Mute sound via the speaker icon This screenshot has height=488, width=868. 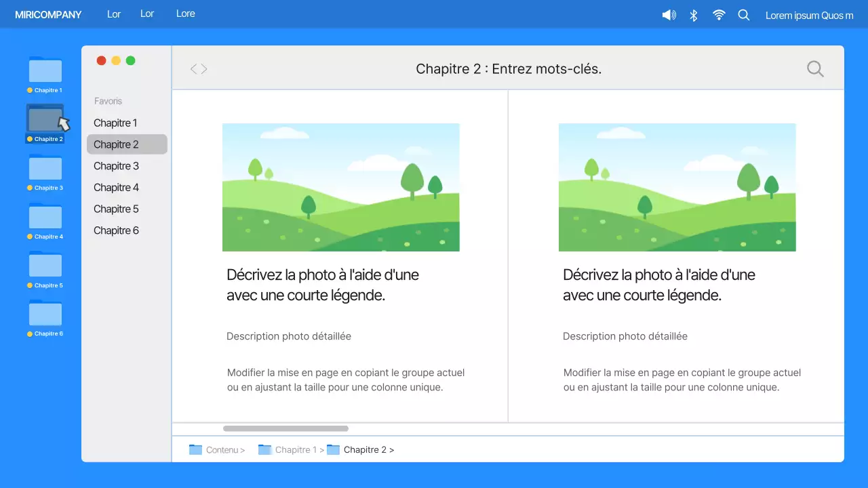pyautogui.click(x=669, y=14)
